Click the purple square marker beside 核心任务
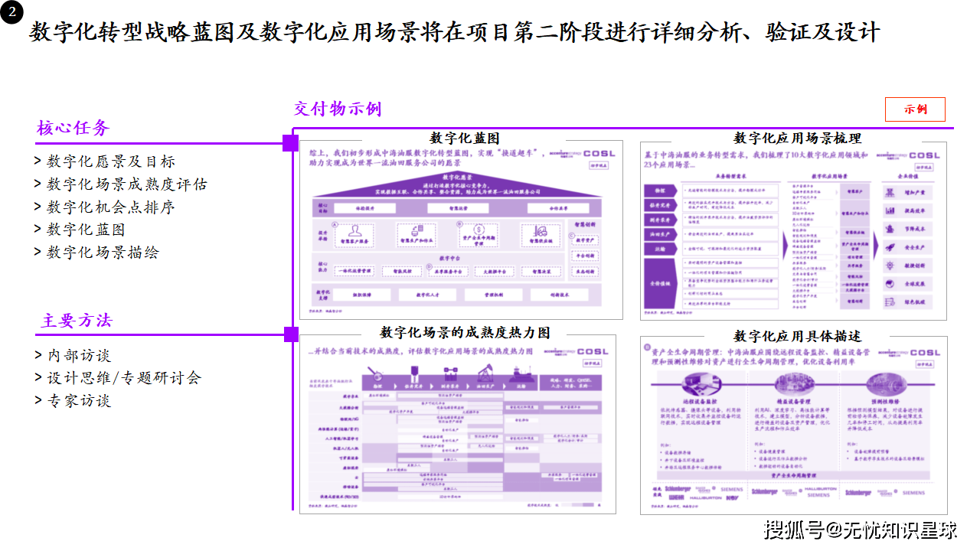Screen dimensions: 980x551 [x=290, y=143]
